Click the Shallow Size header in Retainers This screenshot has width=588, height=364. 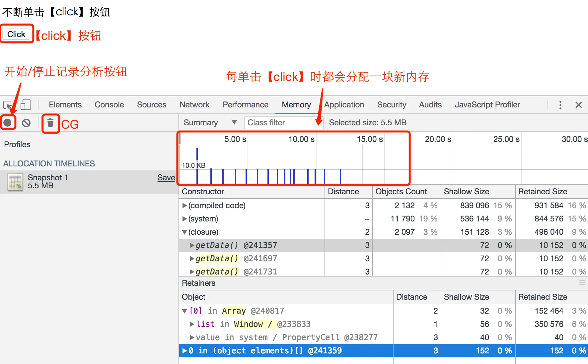click(x=478, y=297)
